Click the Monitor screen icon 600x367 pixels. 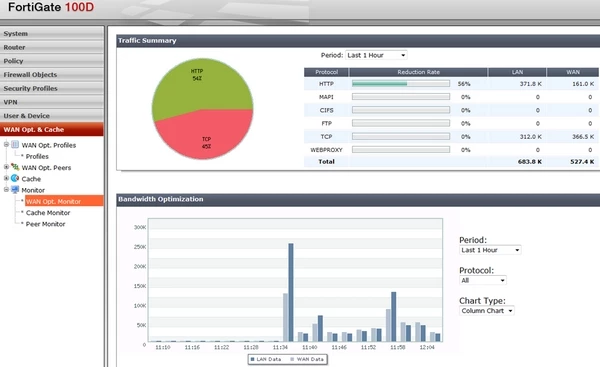(15, 189)
